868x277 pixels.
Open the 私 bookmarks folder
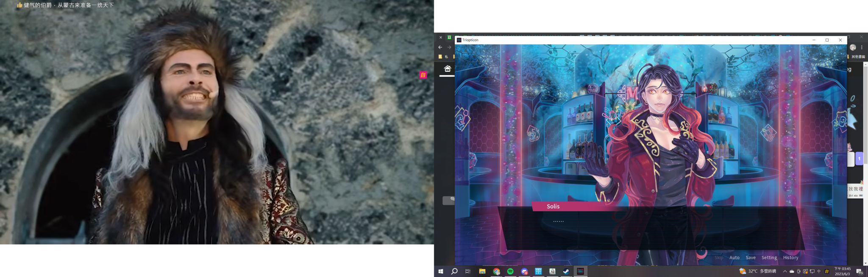tap(443, 56)
